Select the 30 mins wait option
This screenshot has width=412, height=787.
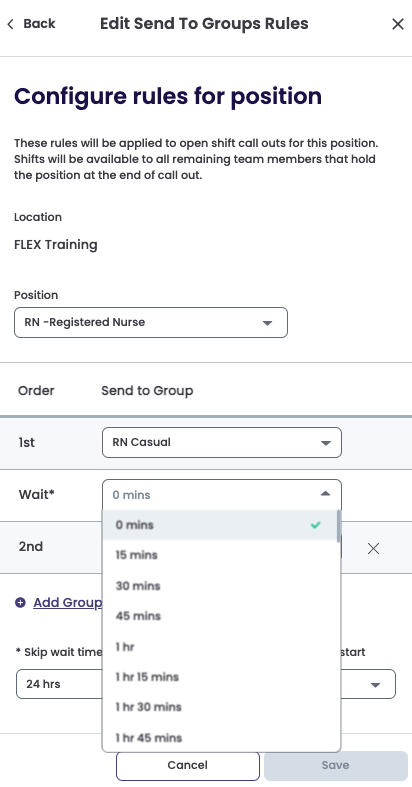[x=221, y=586]
